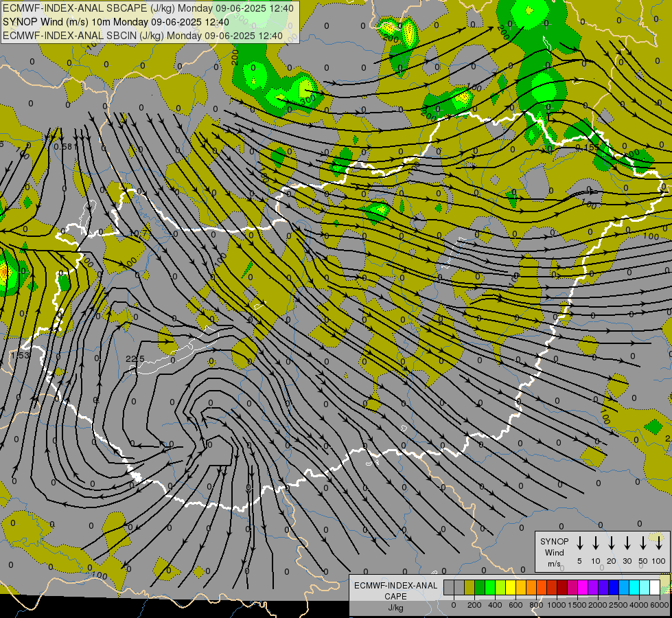Pick the purple CAPE legend swatch

594,587
